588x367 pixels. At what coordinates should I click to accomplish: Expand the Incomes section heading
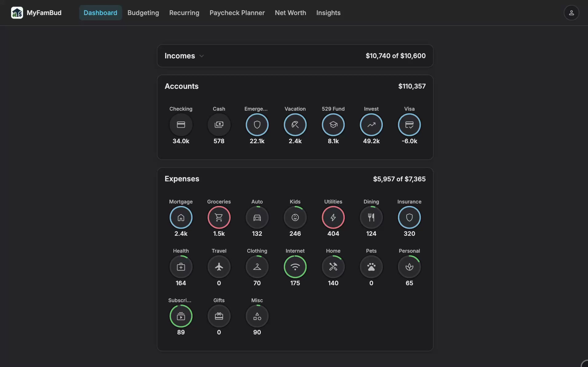(x=180, y=56)
